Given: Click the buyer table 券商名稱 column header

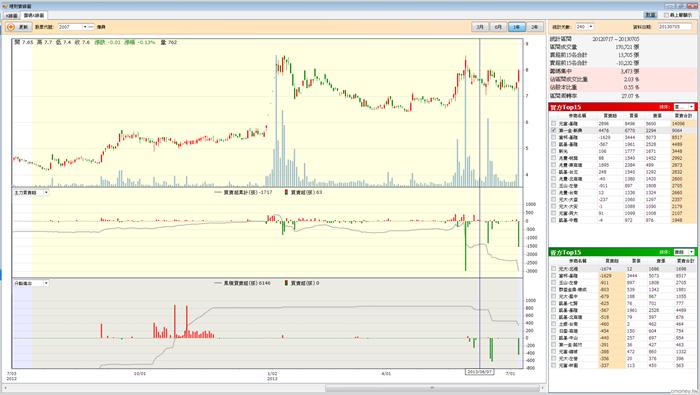Looking at the screenshot, I should pyautogui.click(x=577, y=116).
